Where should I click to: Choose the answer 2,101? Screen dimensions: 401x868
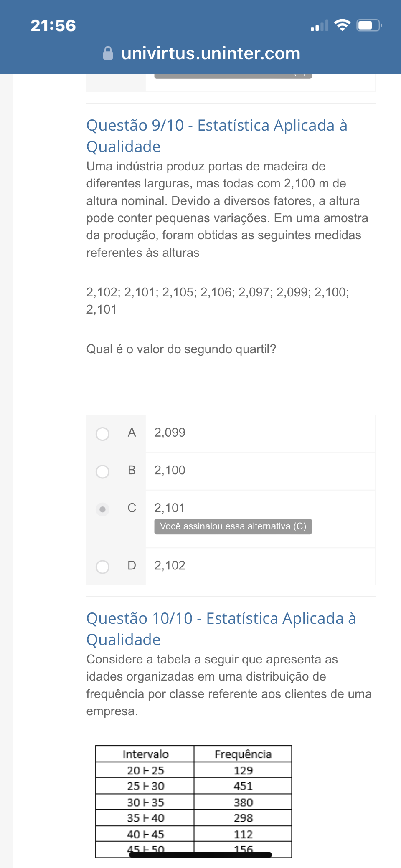pos(170,508)
